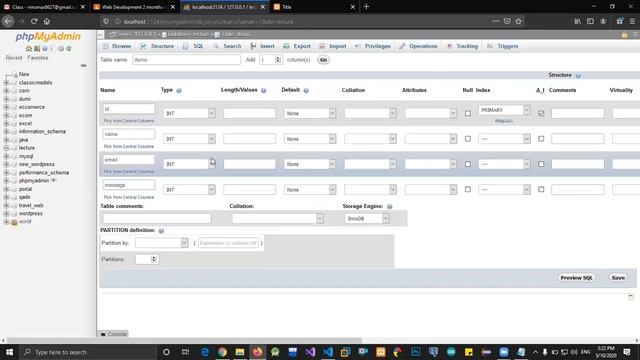Click the horizontal scrollbar at page bottom
Viewport: 640px width, 360px height.
184,340
